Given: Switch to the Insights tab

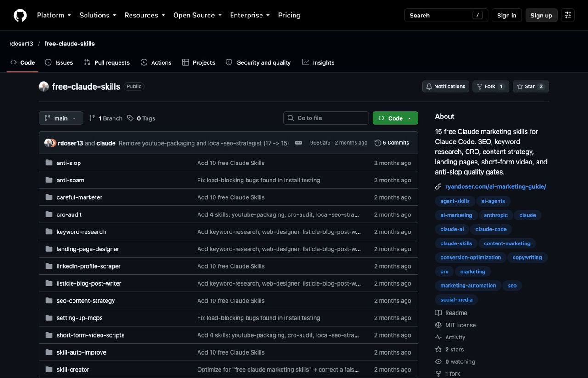Looking at the screenshot, I should tap(318, 62).
